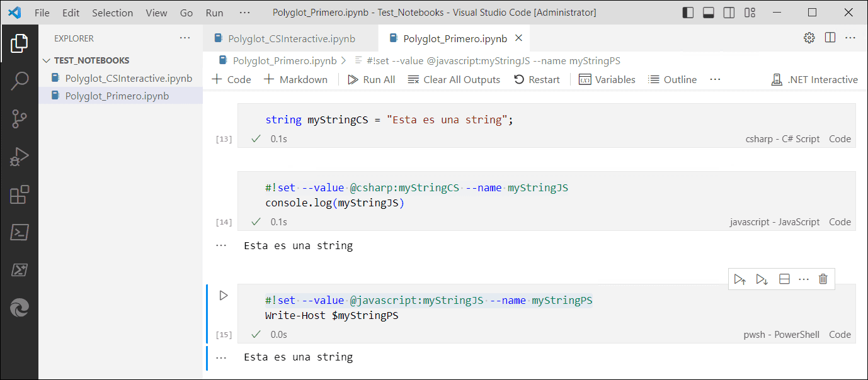Open the Extensions view
Screen dimensions: 868x380
coord(20,195)
